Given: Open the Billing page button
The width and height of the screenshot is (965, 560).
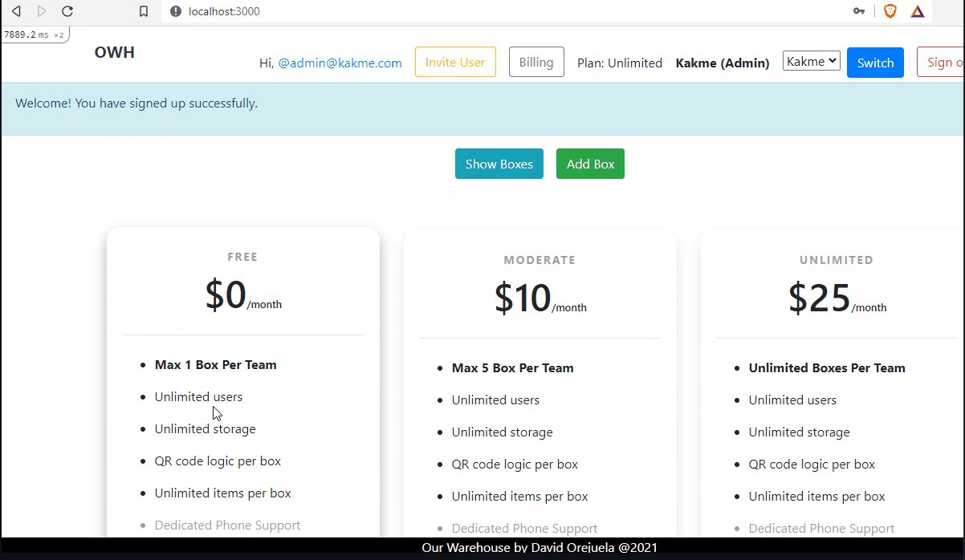Looking at the screenshot, I should [536, 63].
